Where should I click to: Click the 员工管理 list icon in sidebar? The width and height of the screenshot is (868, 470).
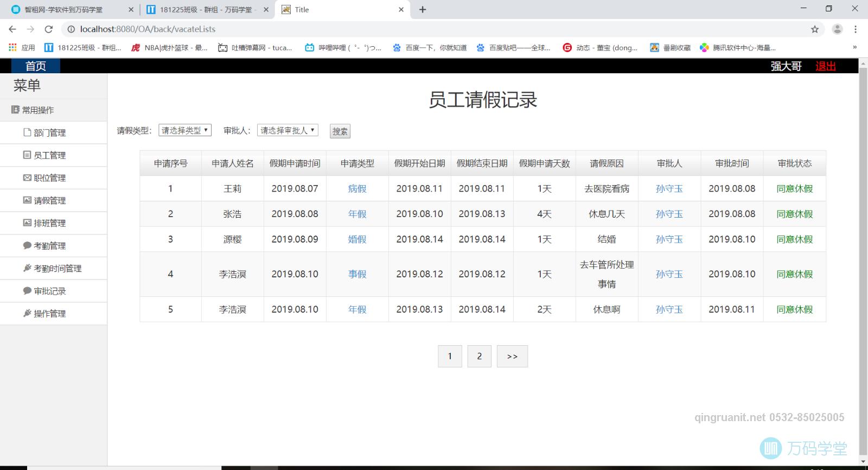[27, 155]
